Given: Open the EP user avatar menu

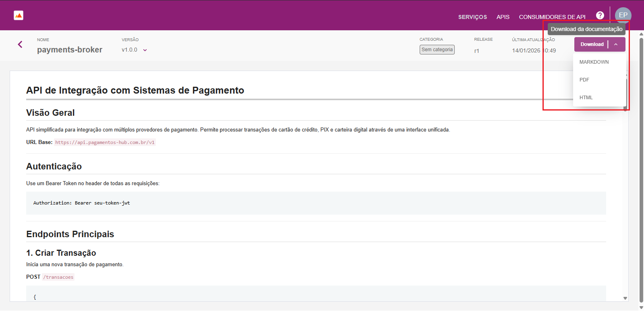Looking at the screenshot, I should (623, 15).
